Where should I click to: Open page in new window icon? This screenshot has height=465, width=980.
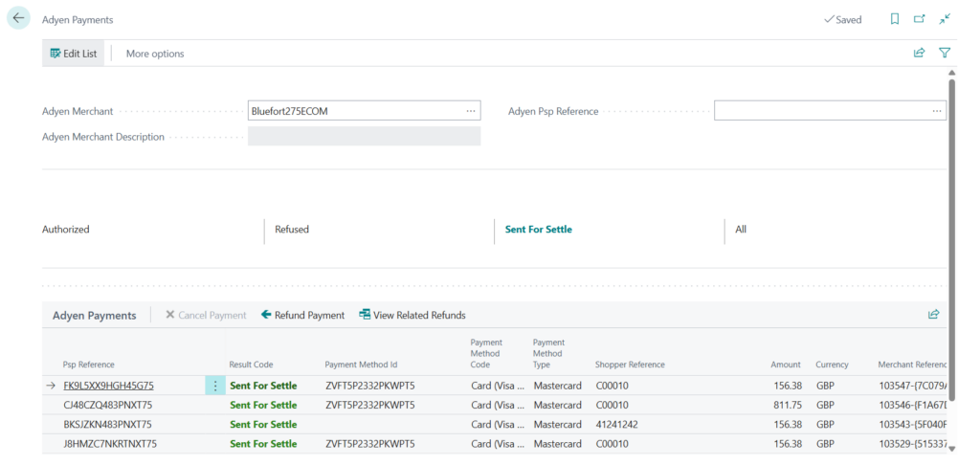tap(919, 19)
